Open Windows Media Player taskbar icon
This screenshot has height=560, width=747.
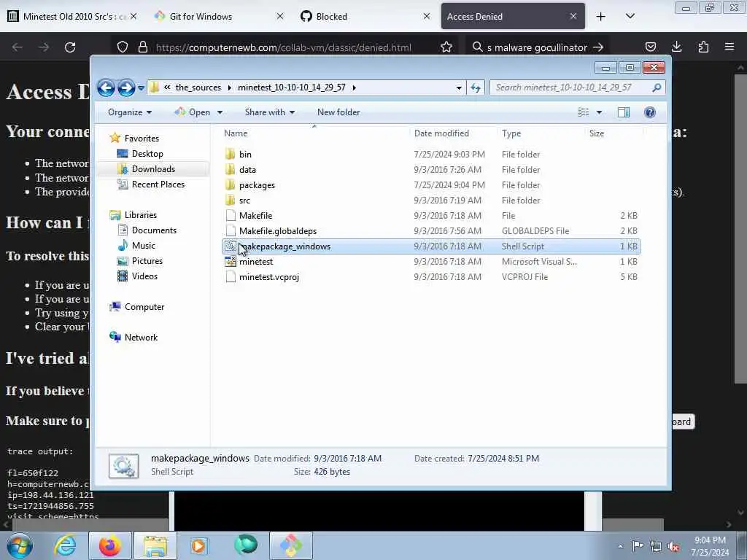[199, 545]
